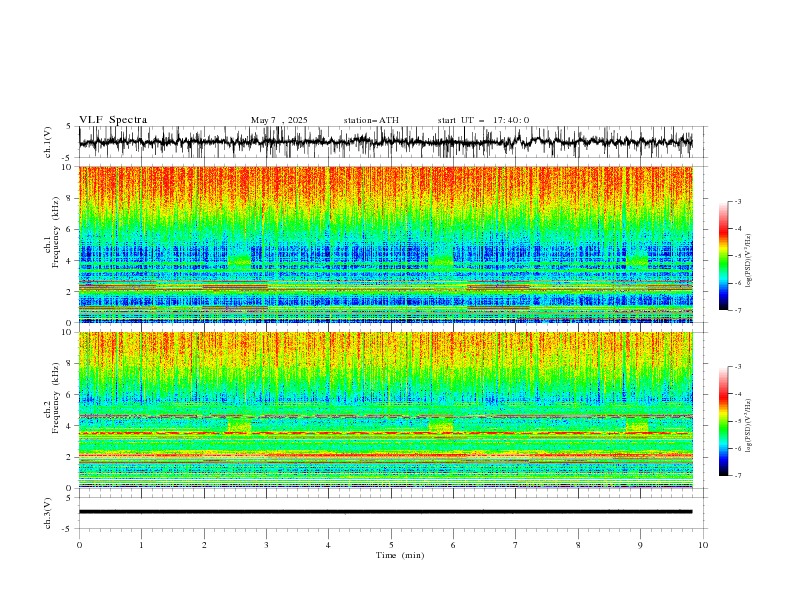The width and height of the screenshot is (792, 612).
Task: Click the "ch.1(V)" axis label
Action: pyautogui.click(x=48, y=142)
